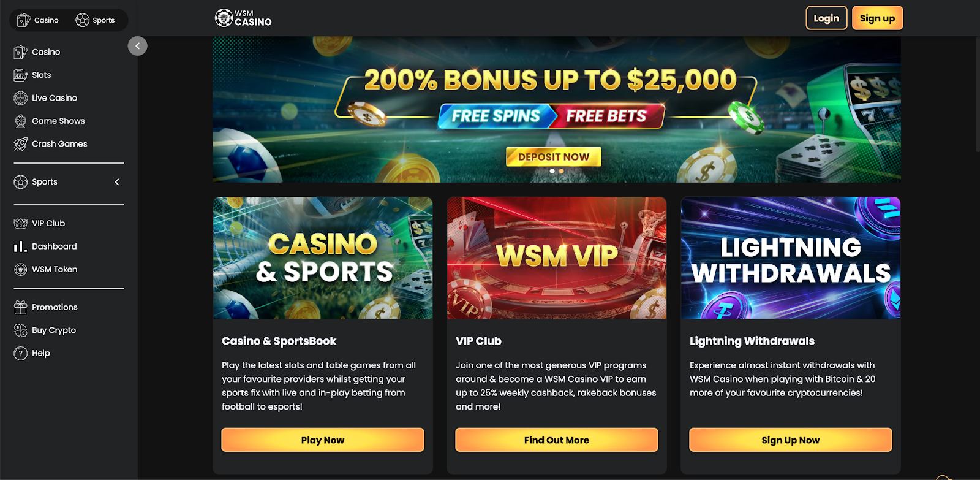This screenshot has height=480, width=980.
Task: Switch to the Casino top toggle
Action: (x=38, y=20)
